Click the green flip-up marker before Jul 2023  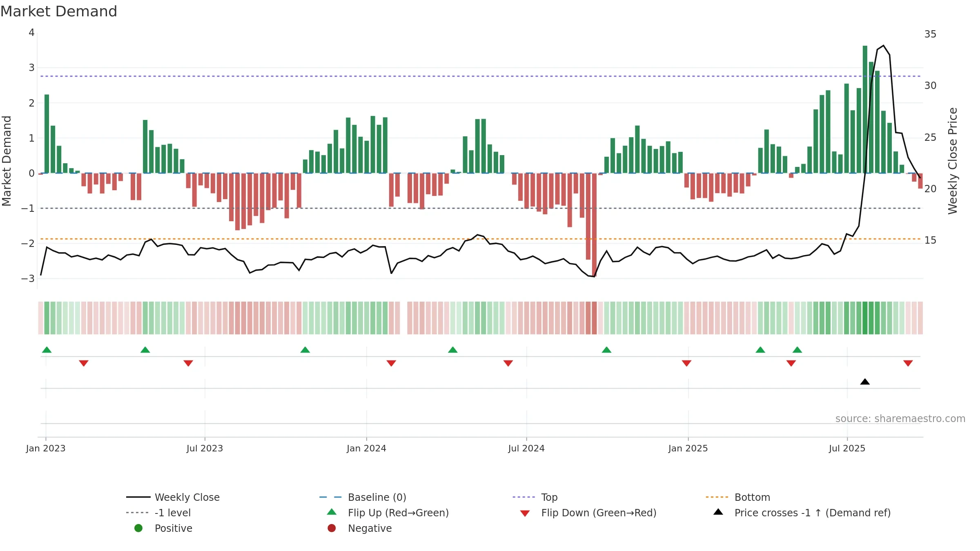145,350
